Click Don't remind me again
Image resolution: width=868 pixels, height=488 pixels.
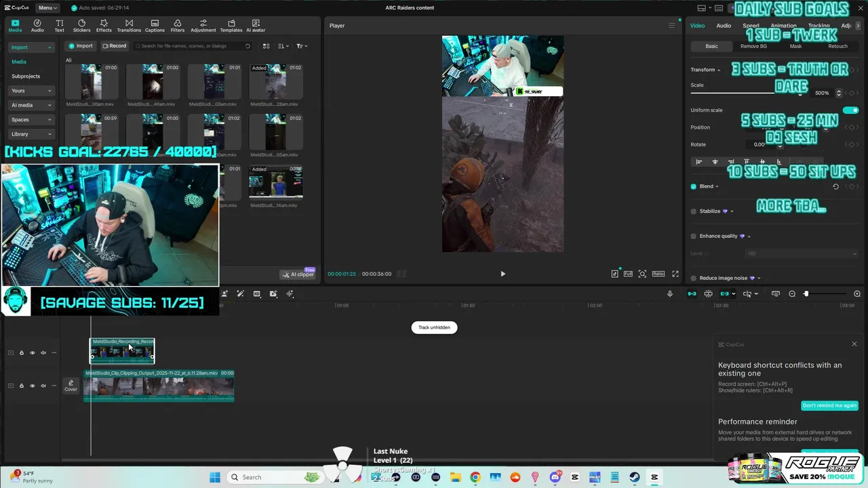pyautogui.click(x=829, y=405)
